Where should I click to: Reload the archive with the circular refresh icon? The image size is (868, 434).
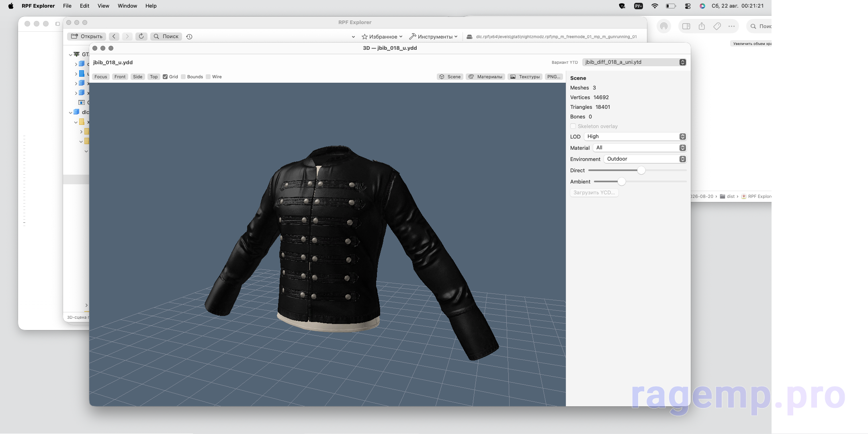click(x=141, y=37)
